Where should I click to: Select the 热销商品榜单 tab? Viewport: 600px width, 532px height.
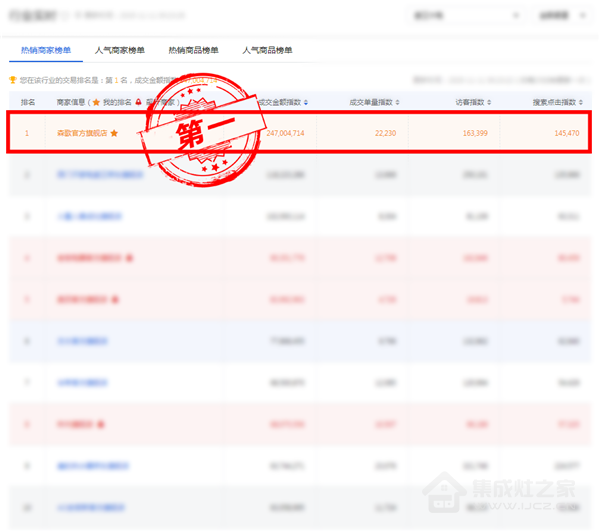coord(194,50)
